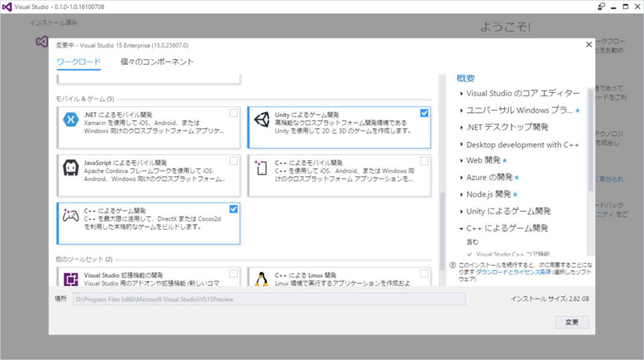Screen dimensions: 644x360
Task: Click the Xamarin .NET mobile development icon
Action: [x=71, y=120]
